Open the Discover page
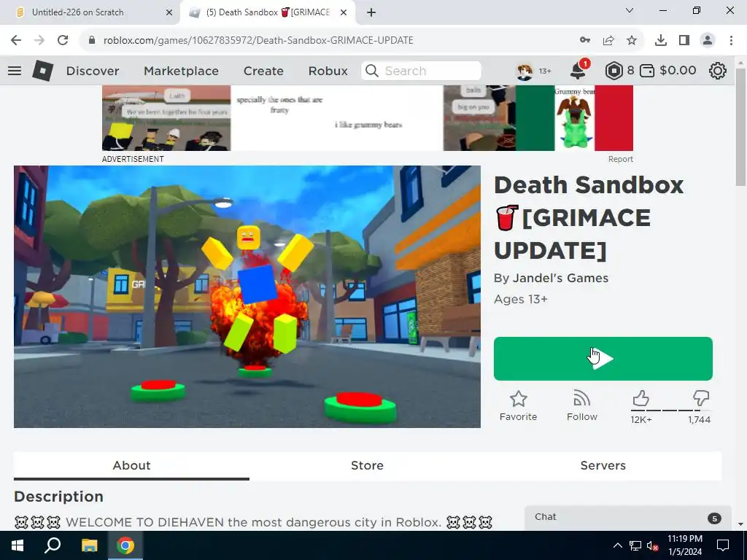 click(93, 71)
